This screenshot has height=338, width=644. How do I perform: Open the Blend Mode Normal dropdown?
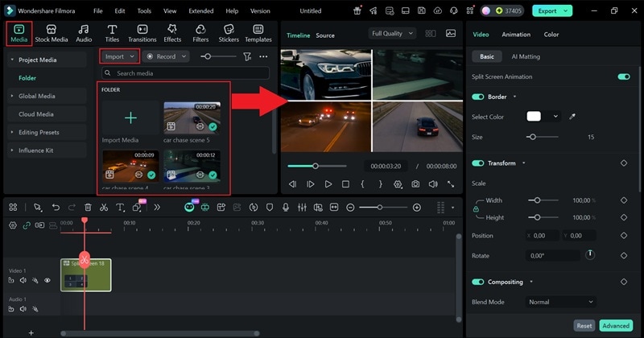pos(560,302)
